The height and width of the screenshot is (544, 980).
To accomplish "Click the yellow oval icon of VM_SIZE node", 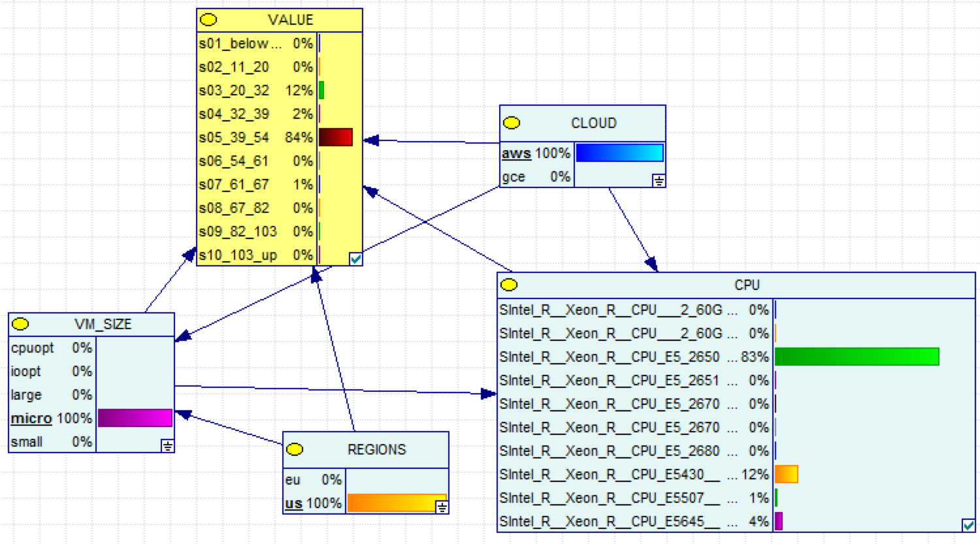I will click(20, 324).
